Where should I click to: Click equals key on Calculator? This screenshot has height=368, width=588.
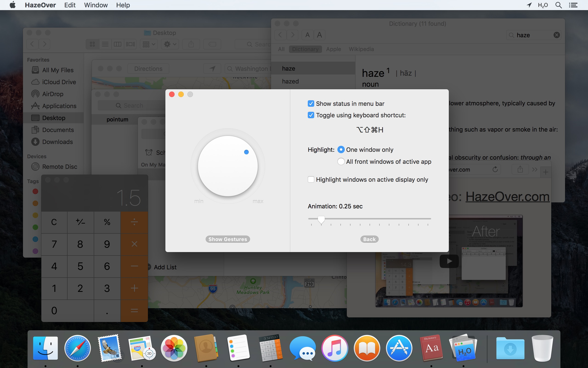(134, 310)
